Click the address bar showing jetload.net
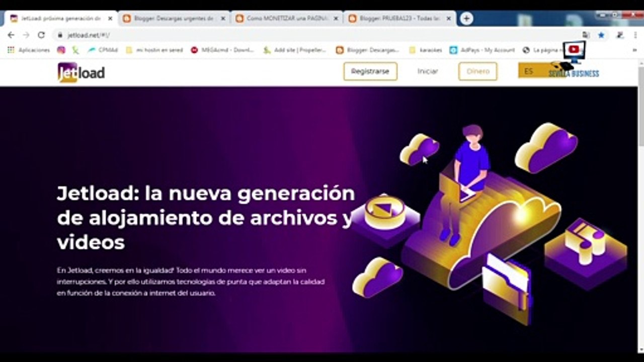This screenshot has height=362, width=644. coord(317,35)
